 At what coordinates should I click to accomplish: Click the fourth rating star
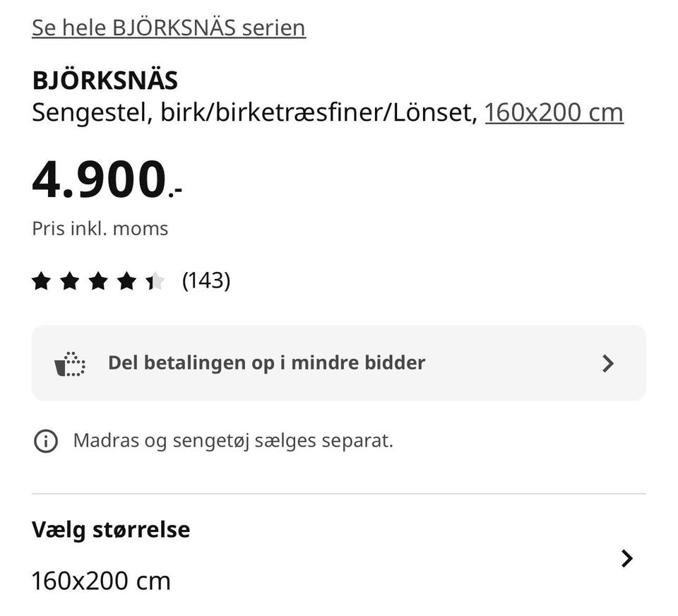[126, 282]
